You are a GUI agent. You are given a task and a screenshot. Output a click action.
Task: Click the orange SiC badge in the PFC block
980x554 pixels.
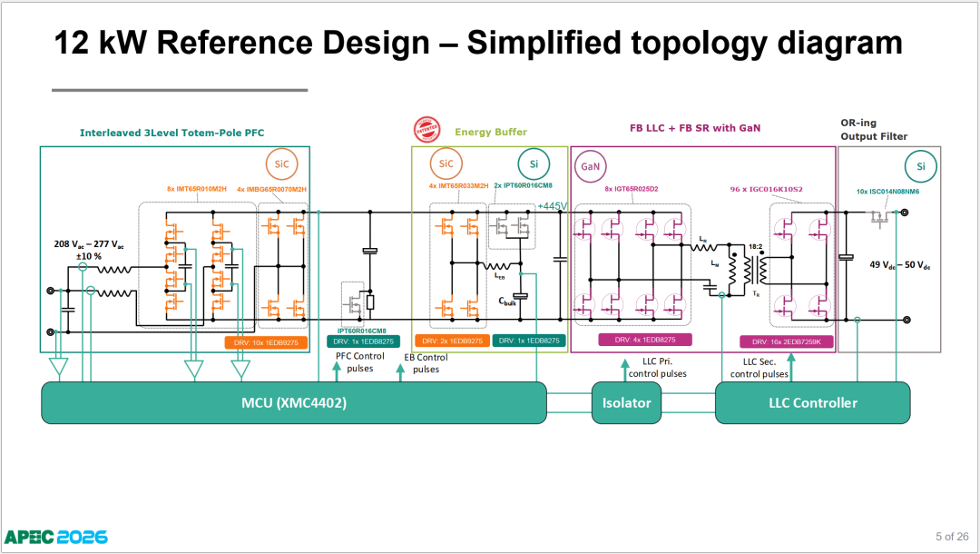pos(282,163)
